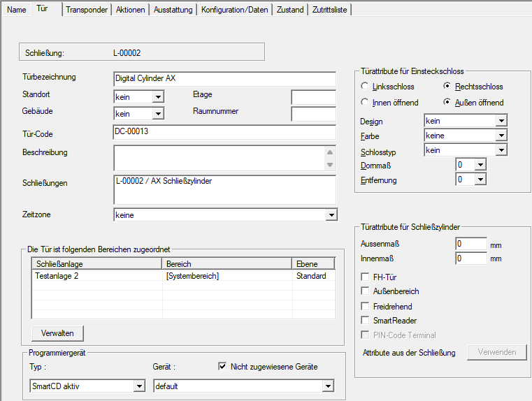Enable the FH-Tür checkbox
This screenshot has width=532, height=401.
pos(365,278)
